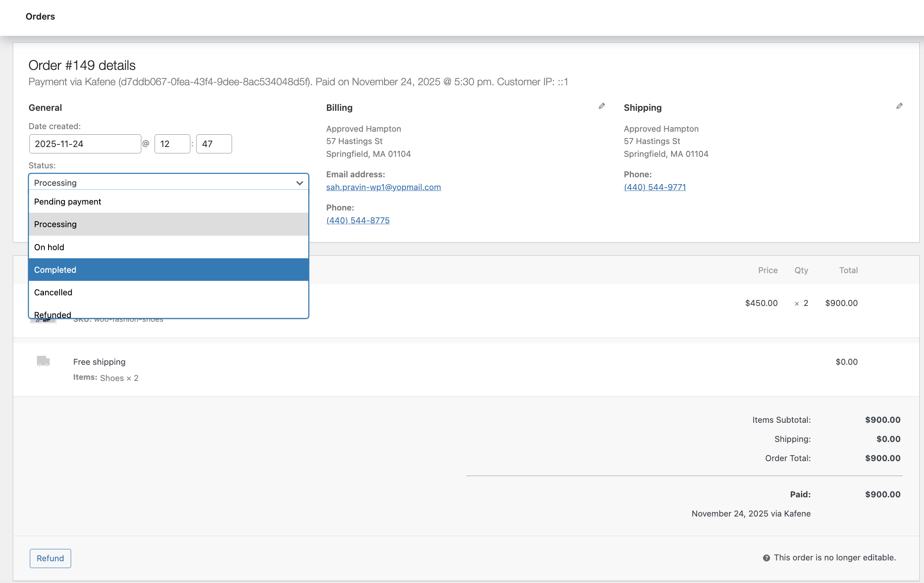The image size is (924, 583).
Task: Click shipping phone (440) 544-9771 link
Action: click(x=655, y=187)
